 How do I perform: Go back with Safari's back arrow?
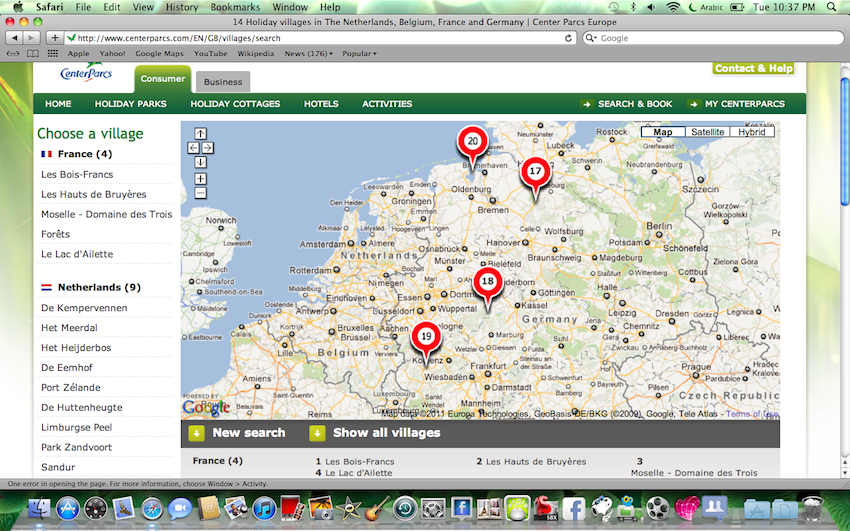tap(15, 38)
